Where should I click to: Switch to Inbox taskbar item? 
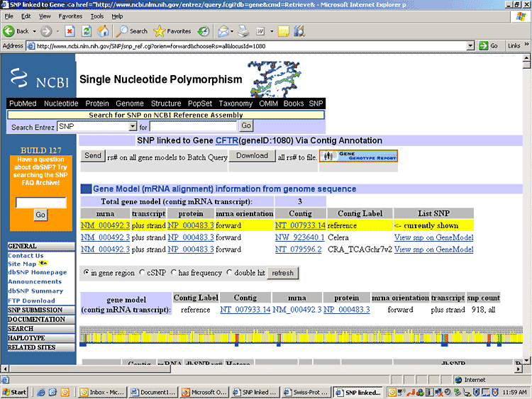pyautogui.click(x=102, y=392)
